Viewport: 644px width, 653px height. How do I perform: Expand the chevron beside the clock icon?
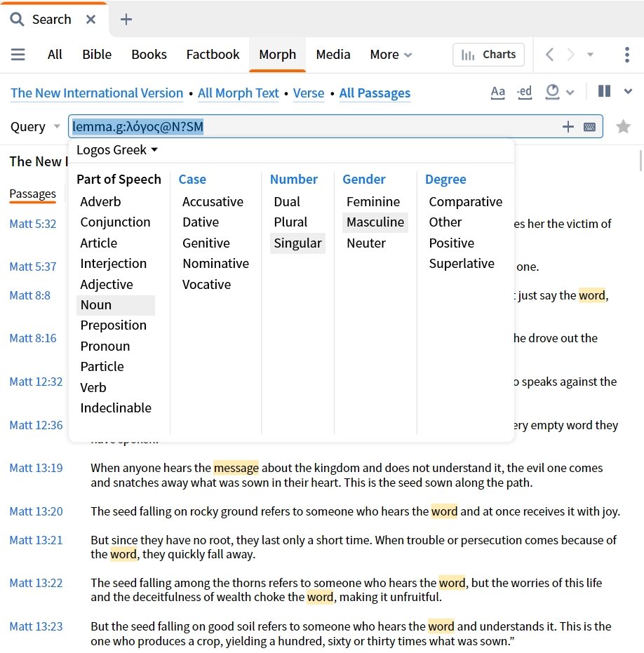pyautogui.click(x=570, y=93)
